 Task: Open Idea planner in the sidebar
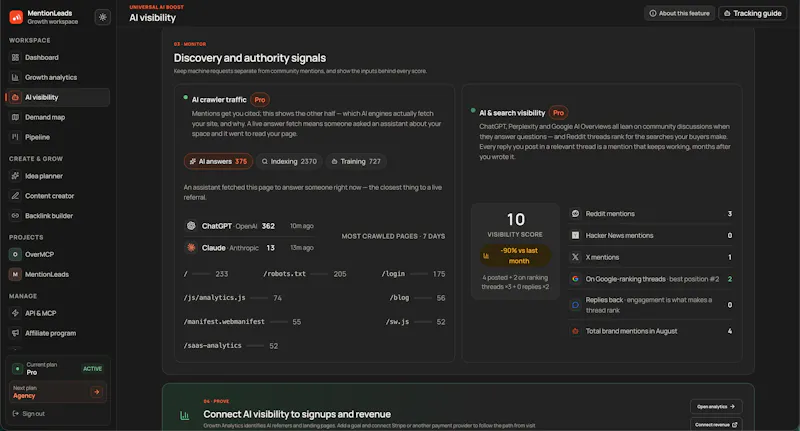58,176
